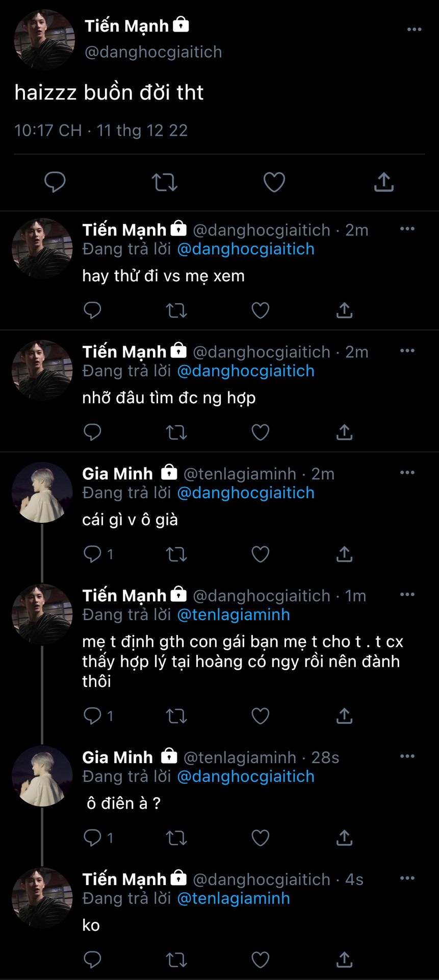The image size is (439, 980).
Task: Open more options on the "ko" reply
Action: [407, 878]
